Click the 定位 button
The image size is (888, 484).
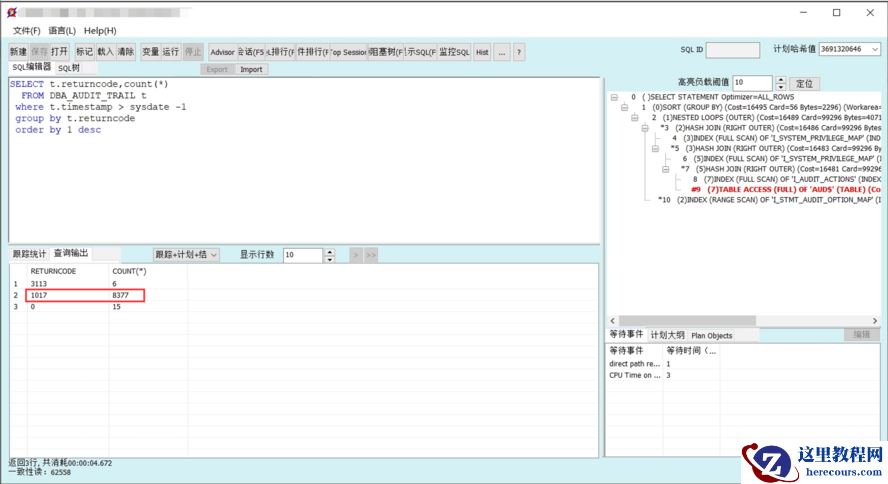click(804, 83)
